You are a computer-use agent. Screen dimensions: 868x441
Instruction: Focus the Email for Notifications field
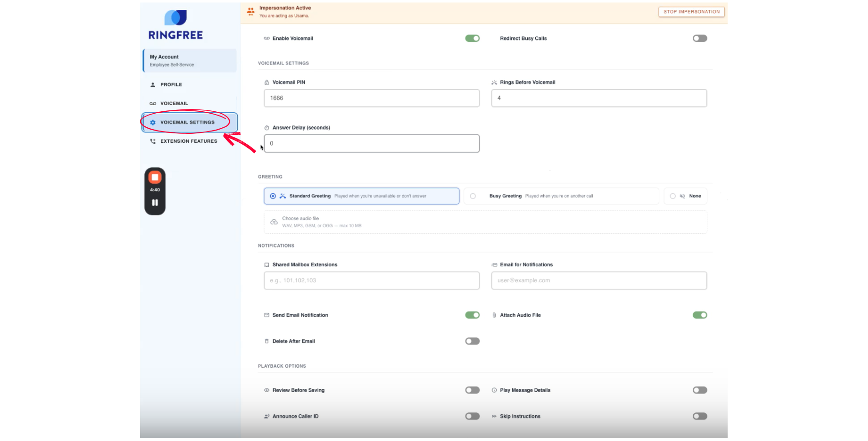click(599, 280)
